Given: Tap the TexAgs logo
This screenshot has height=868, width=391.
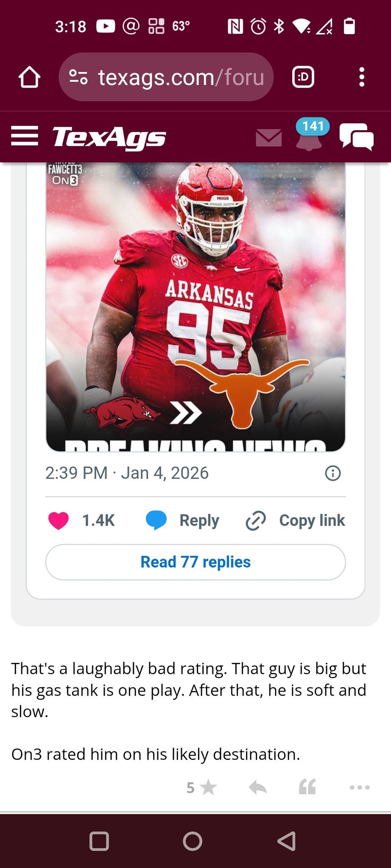Looking at the screenshot, I should pyautogui.click(x=109, y=137).
